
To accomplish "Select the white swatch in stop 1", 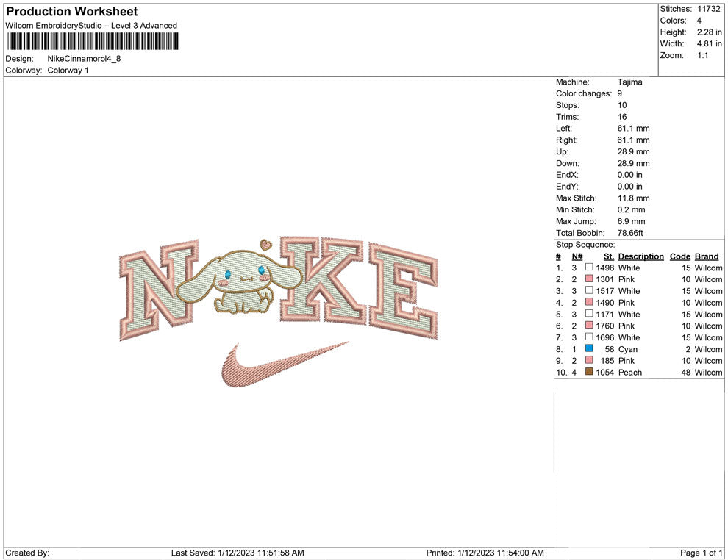I will (x=589, y=268).
